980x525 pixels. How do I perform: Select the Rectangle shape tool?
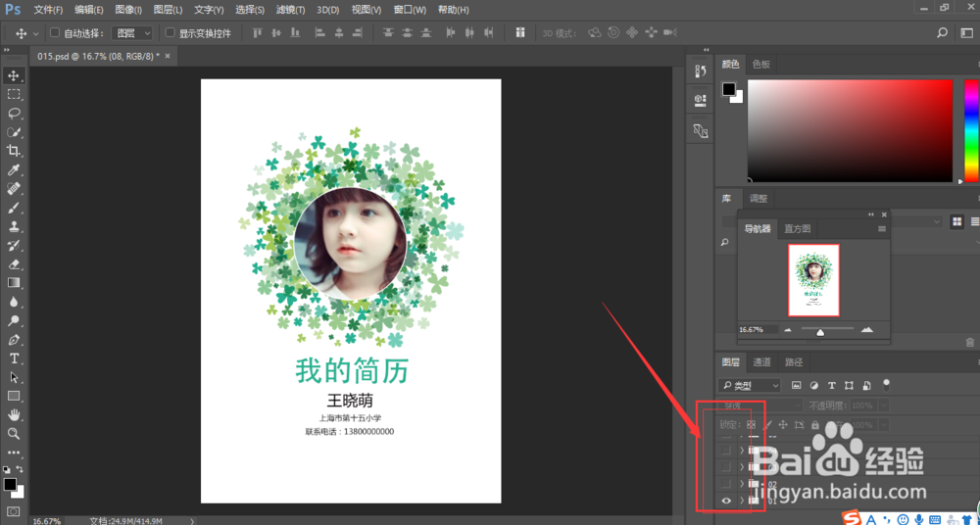(x=13, y=396)
